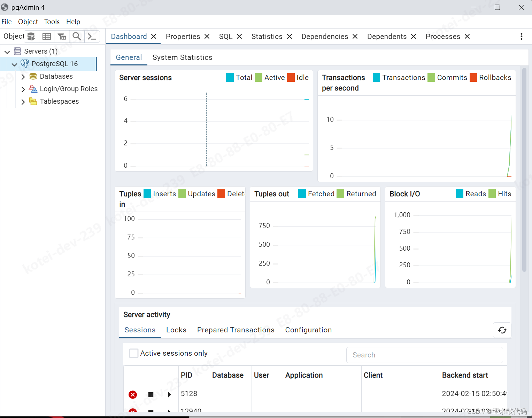
Task: Expand the Login/Group Roles node
Action: point(23,89)
